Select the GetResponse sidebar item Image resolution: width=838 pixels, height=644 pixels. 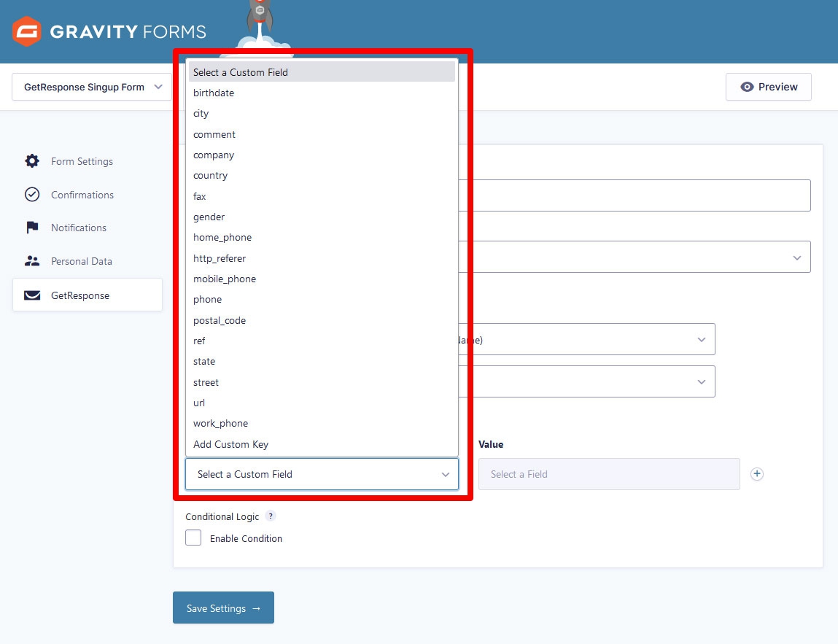pos(88,295)
